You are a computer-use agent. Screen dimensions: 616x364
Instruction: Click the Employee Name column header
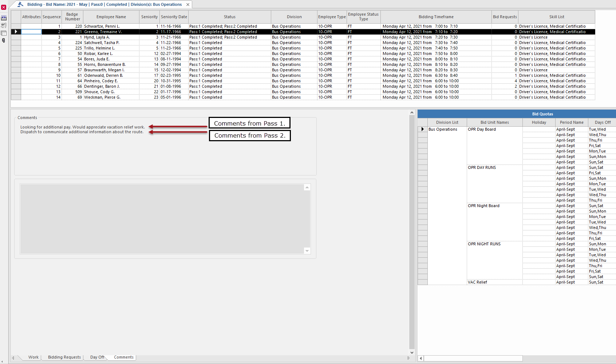click(x=111, y=17)
